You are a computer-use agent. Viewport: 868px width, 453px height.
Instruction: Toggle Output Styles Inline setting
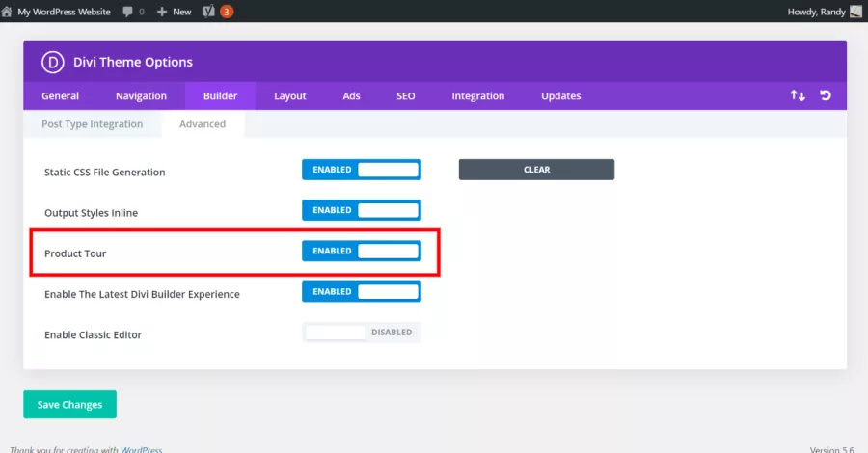tap(362, 210)
